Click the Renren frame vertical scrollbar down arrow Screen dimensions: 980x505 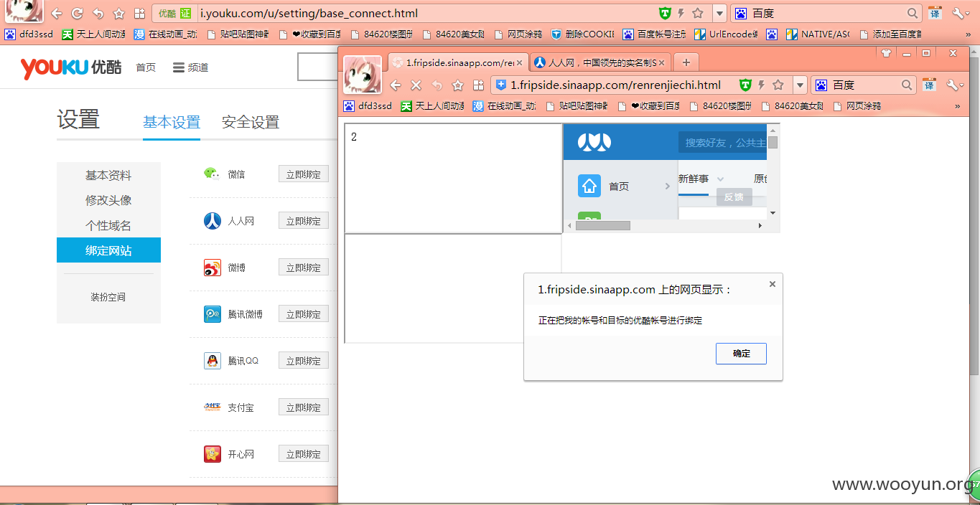point(773,213)
